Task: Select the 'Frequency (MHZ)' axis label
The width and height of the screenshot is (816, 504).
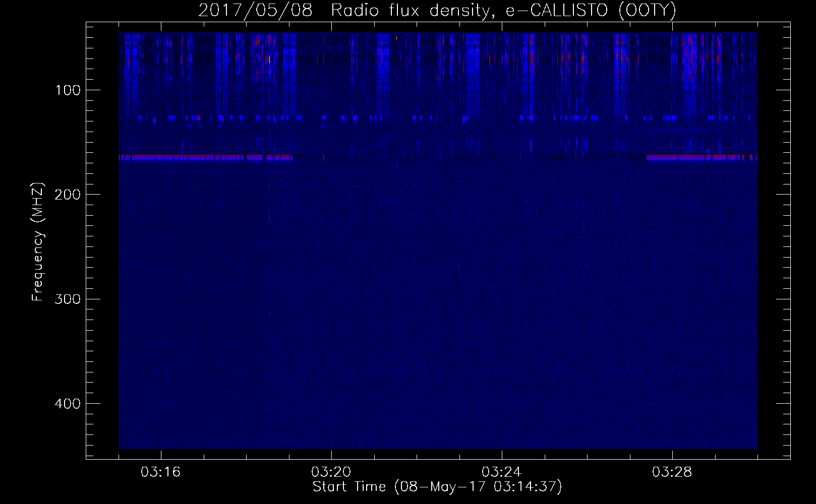Action: tap(38, 242)
